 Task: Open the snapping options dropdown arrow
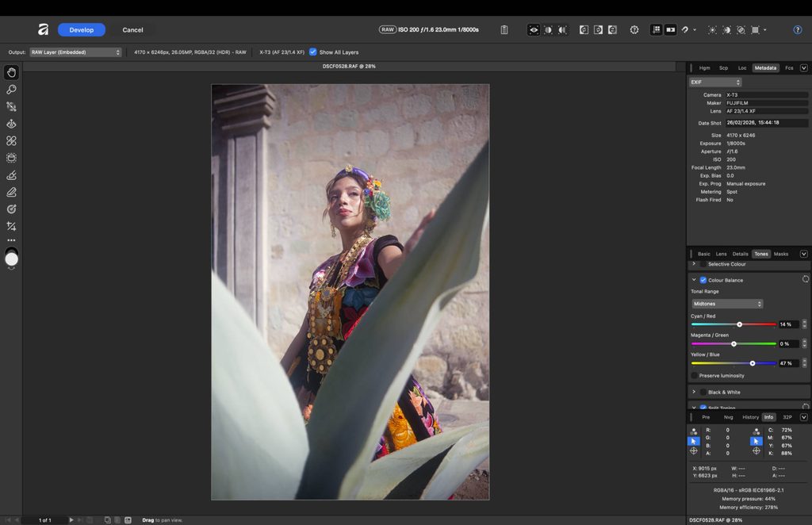tap(695, 29)
